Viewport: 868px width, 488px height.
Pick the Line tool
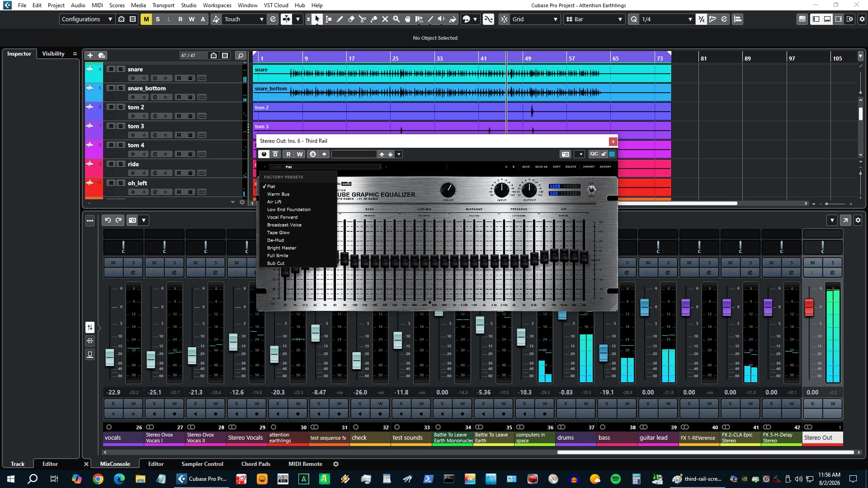point(430,19)
